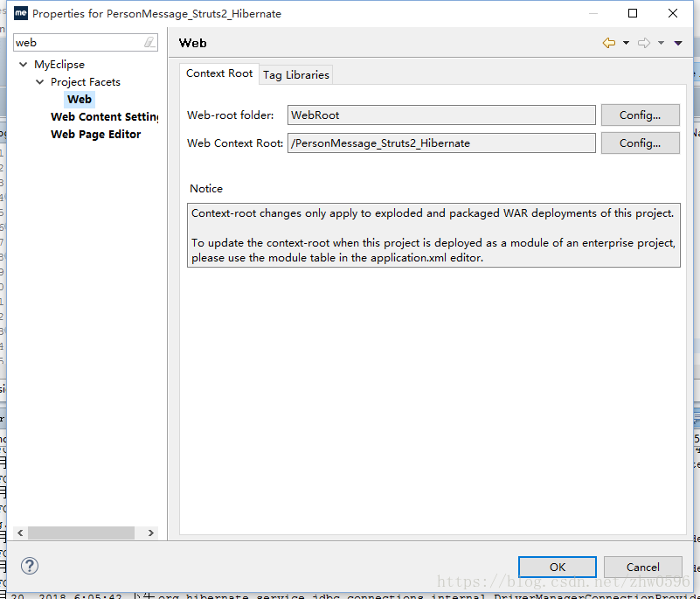This screenshot has width=700, height=599.
Task: Open the help question mark icon
Action: (x=30, y=566)
